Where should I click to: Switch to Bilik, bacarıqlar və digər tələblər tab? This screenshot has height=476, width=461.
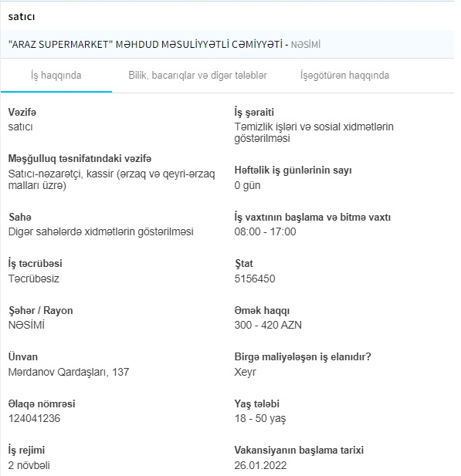198,76
